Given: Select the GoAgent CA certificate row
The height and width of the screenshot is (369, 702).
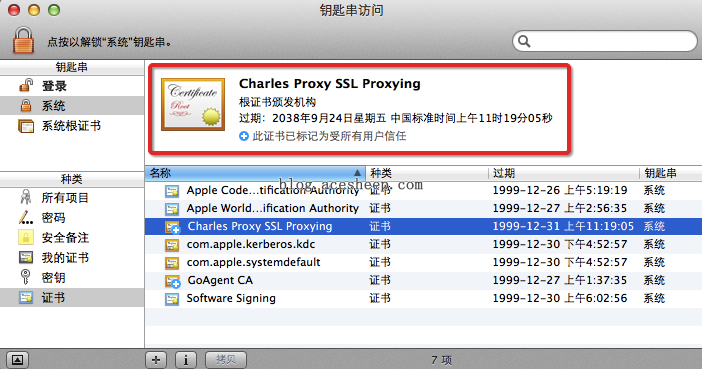Looking at the screenshot, I should coord(423,280).
